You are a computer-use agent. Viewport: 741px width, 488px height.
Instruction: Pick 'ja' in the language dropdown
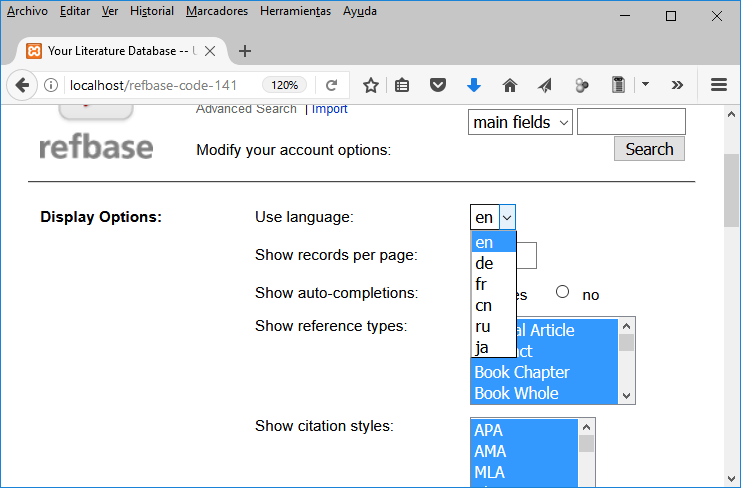(x=483, y=347)
